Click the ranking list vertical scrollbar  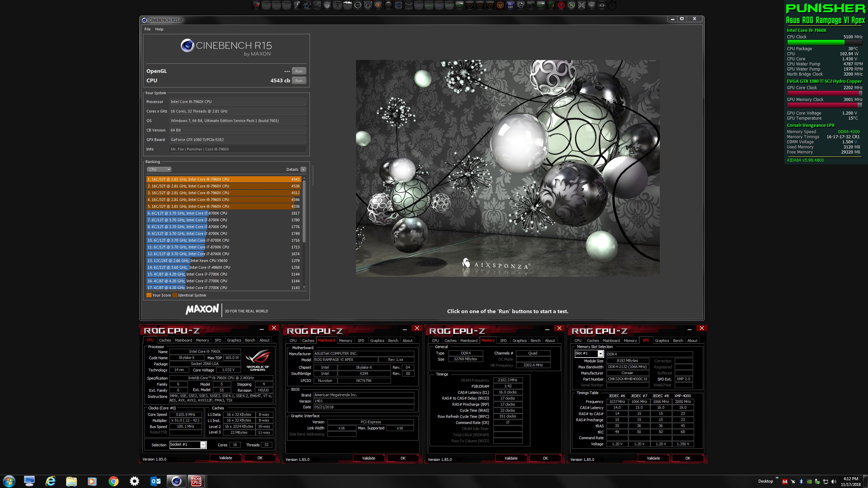(304, 210)
